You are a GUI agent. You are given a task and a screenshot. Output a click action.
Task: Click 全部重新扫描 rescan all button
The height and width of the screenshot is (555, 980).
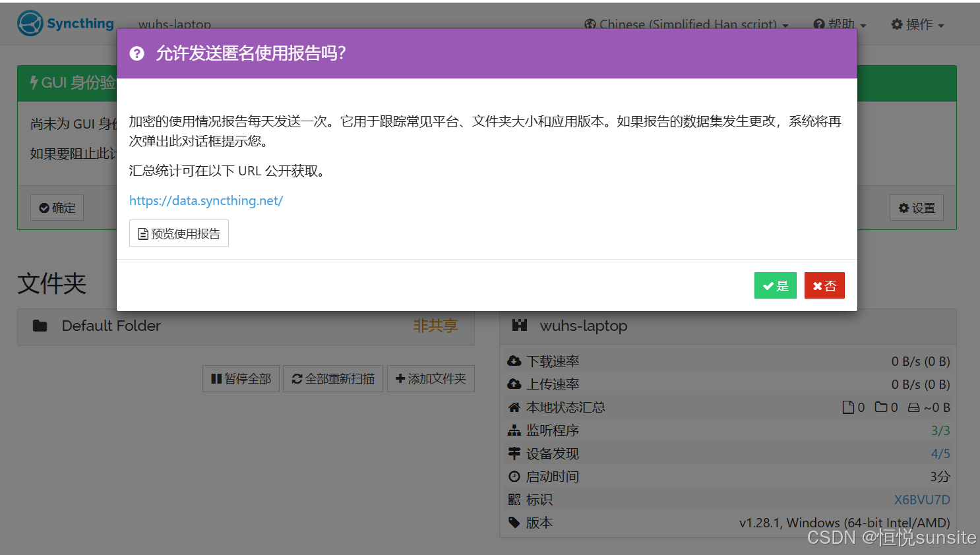click(x=333, y=378)
